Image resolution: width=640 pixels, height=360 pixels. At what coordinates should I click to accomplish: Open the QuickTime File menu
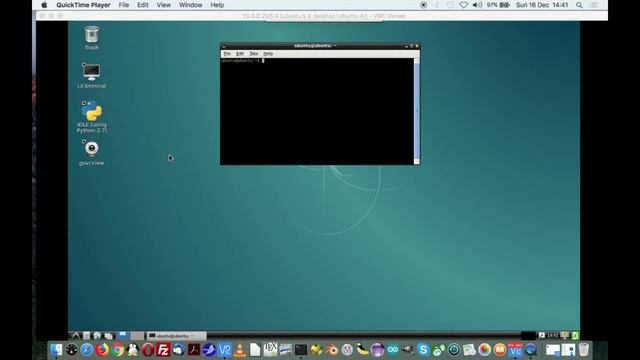(124, 5)
